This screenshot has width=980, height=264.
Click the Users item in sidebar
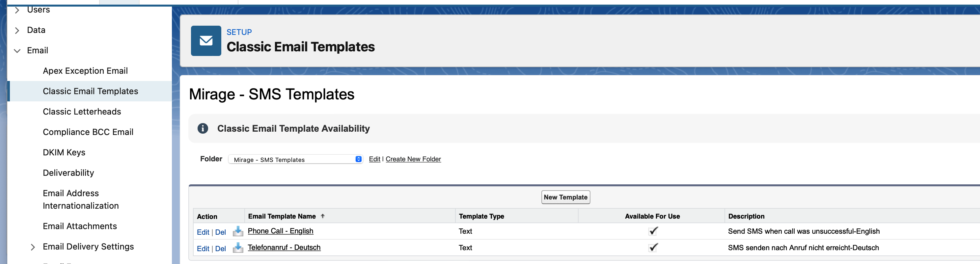point(39,10)
